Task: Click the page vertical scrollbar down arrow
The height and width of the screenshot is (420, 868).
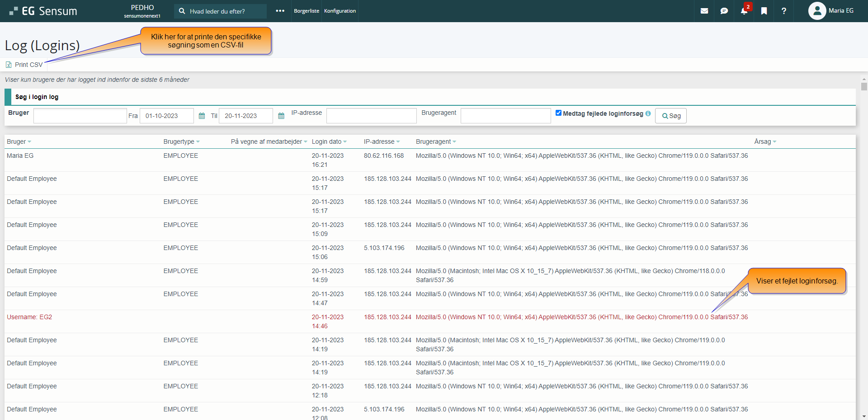Action: 864,416
